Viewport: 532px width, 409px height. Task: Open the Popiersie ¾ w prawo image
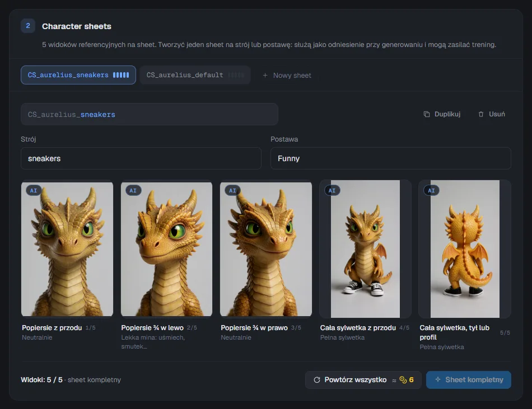(x=266, y=249)
